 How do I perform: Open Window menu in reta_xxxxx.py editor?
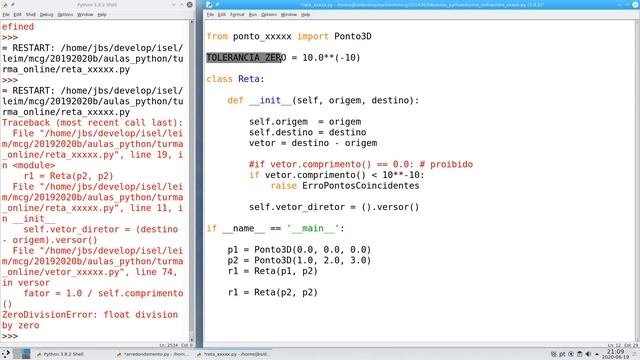pyautogui.click(x=289, y=15)
